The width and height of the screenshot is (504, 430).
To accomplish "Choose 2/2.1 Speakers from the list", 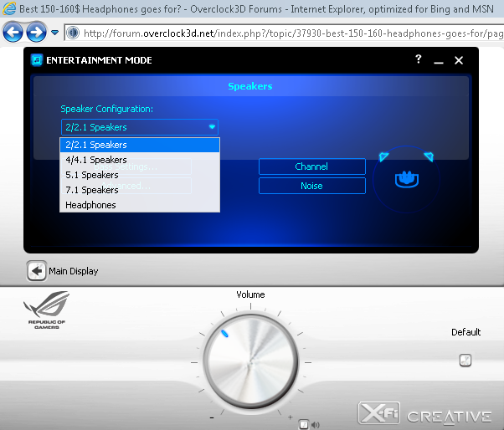I will tap(140, 145).
